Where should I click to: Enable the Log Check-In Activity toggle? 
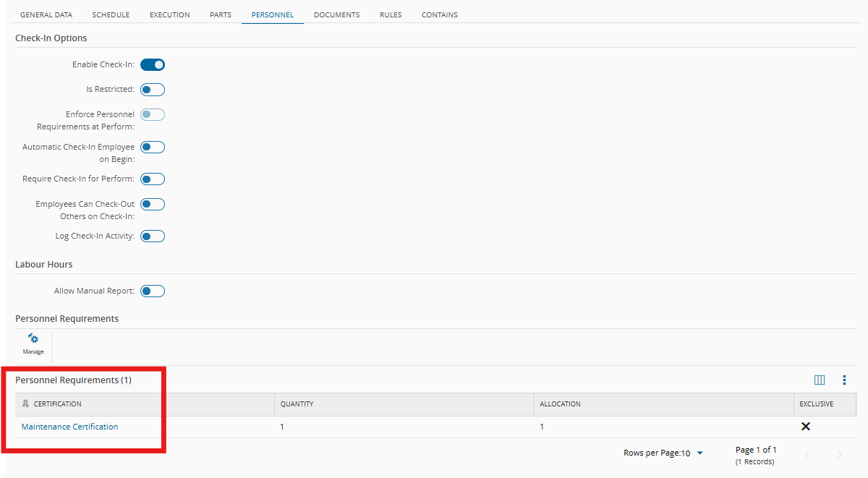(153, 236)
